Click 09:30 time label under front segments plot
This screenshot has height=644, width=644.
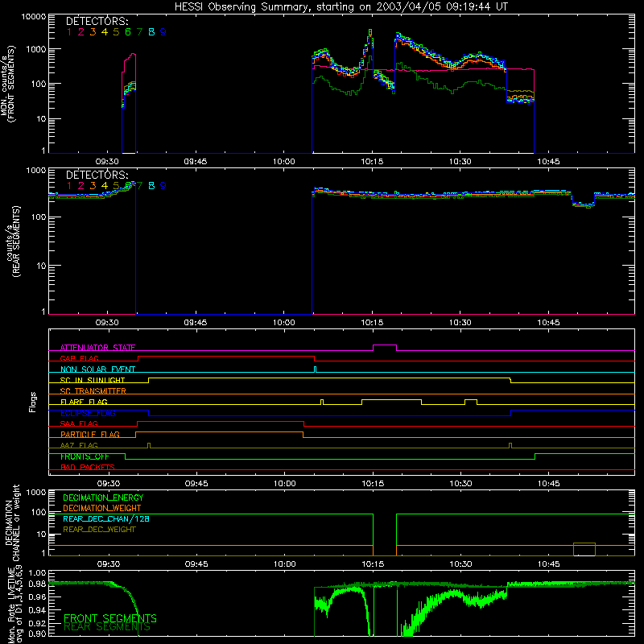[x=107, y=162]
